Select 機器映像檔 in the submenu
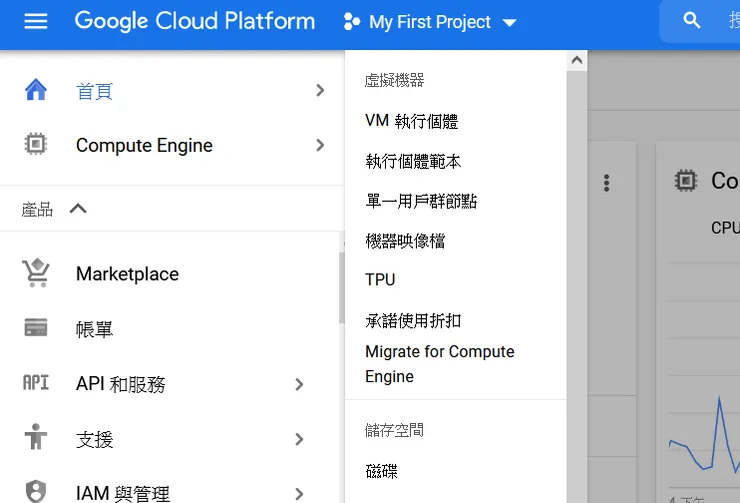 (405, 241)
